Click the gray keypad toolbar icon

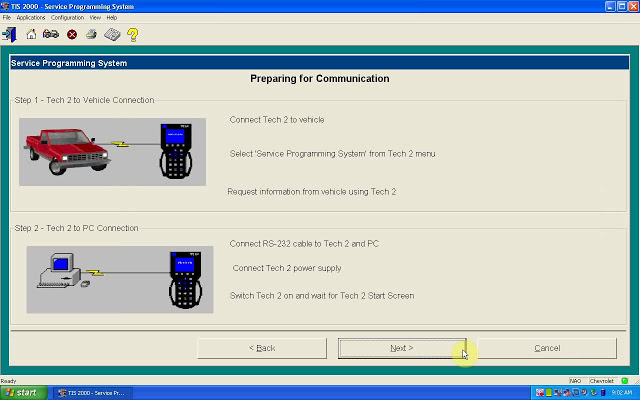pyautogui.click(x=112, y=35)
